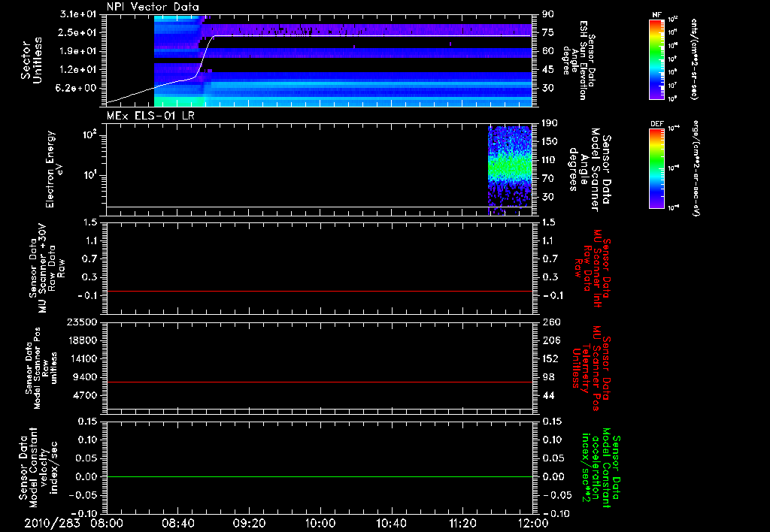
Task: Select the "MEx ELS-01 LR" panel title
Action: pos(150,116)
